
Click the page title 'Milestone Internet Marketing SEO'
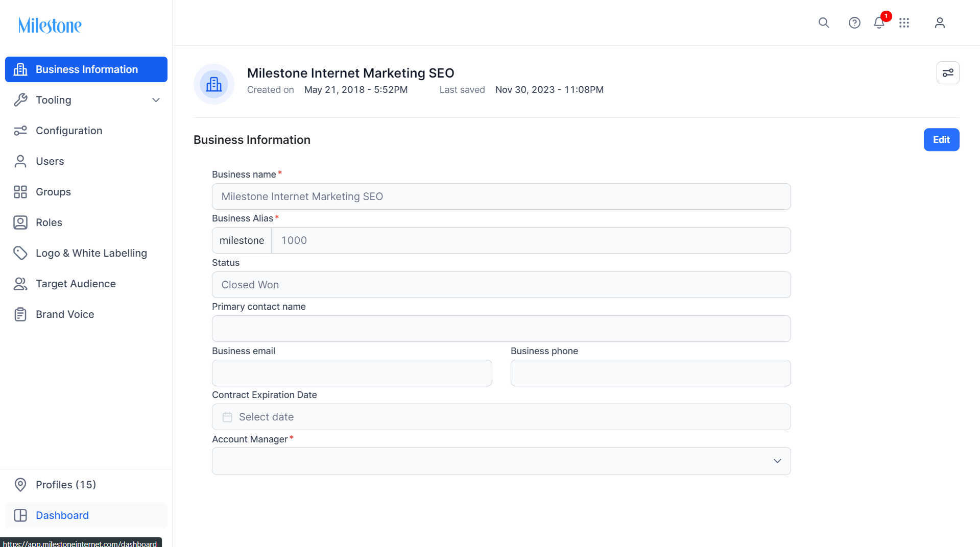(x=351, y=73)
